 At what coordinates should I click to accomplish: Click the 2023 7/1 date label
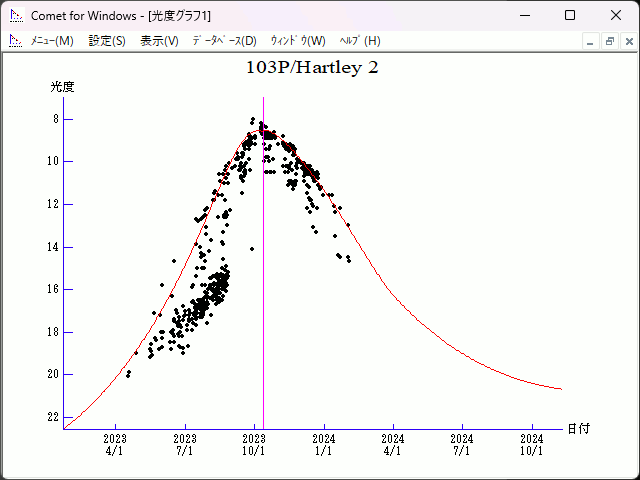click(x=185, y=445)
